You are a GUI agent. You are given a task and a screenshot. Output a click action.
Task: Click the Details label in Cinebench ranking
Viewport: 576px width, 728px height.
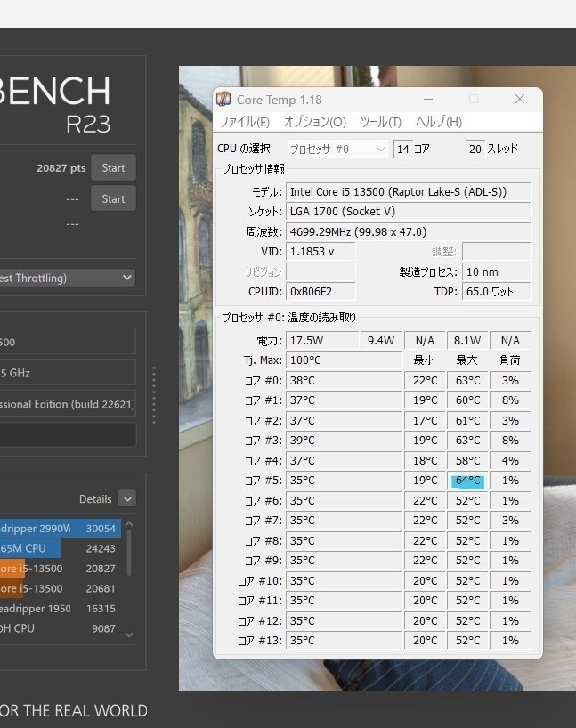coord(95,499)
